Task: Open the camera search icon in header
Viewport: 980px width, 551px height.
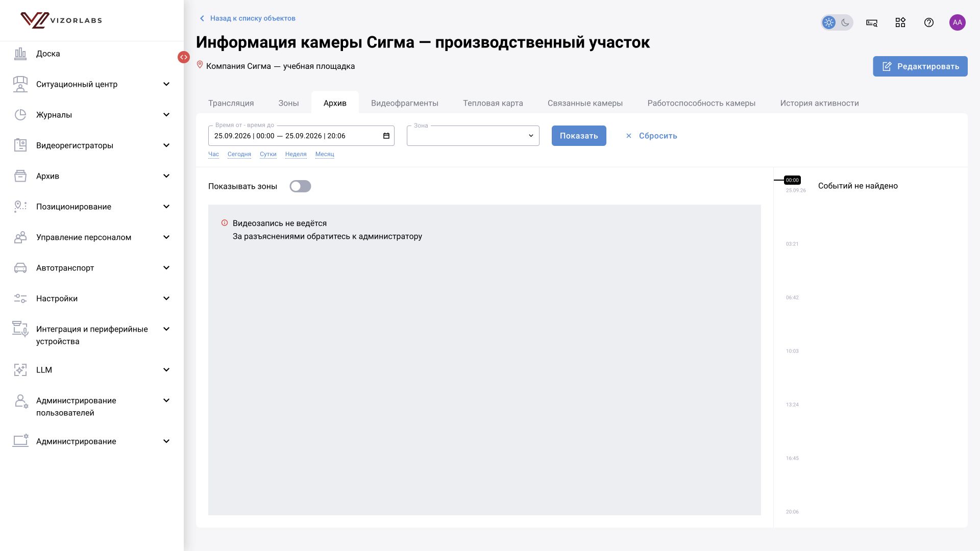Action: click(x=872, y=22)
